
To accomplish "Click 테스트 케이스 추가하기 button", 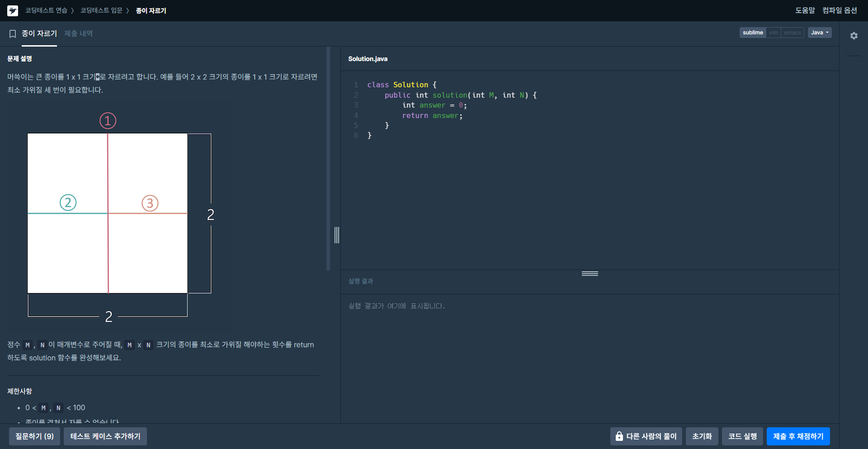I will tap(105, 436).
